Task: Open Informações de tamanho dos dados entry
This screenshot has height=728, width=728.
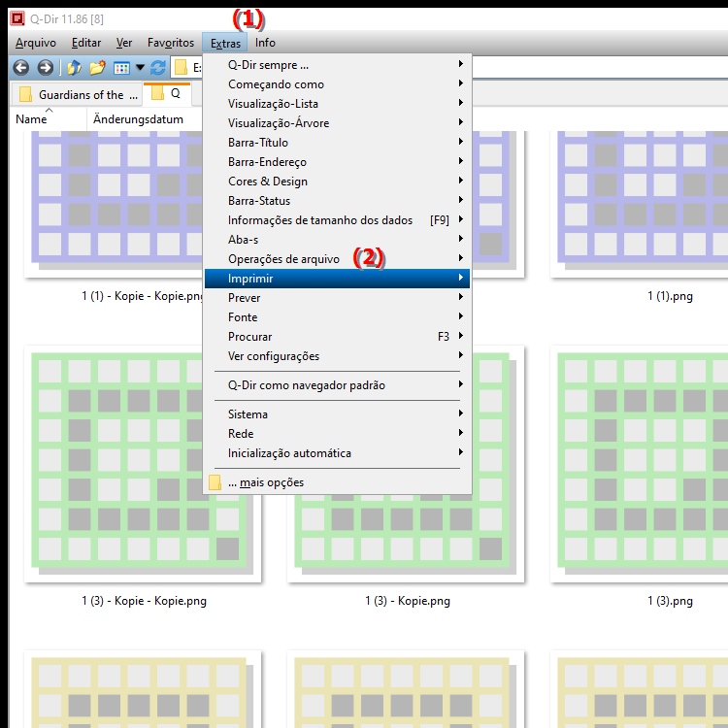Action: (x=337, y=220)
